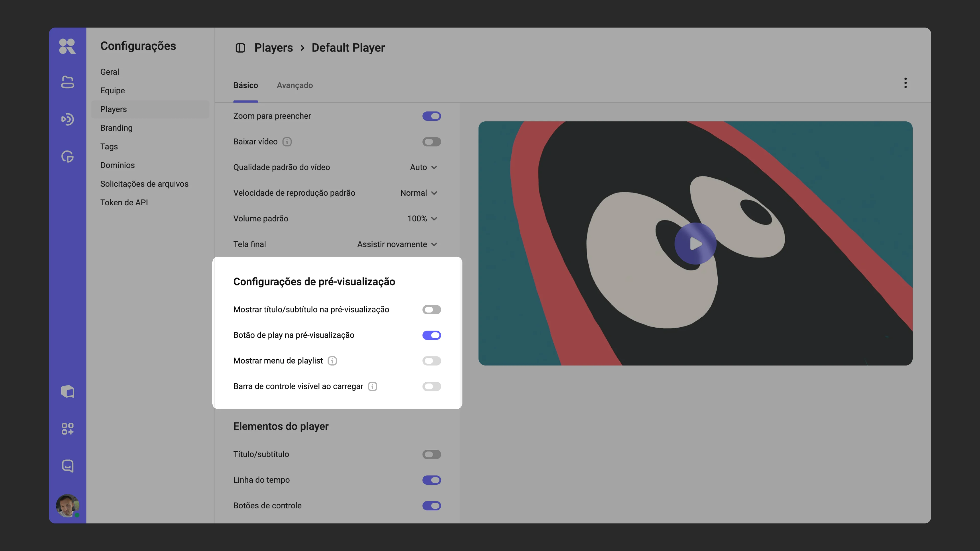Click info icon next to Mostrar menu de playlist
Viewport: 980px width, 551px height.
pyautogui.click(x=332, y=361)
